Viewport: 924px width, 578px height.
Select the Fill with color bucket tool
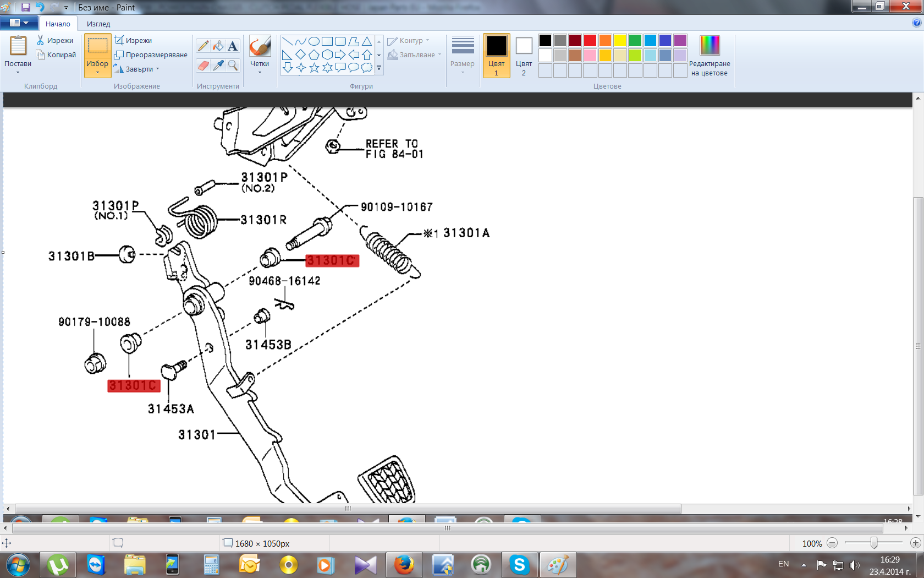click(218, 46)
